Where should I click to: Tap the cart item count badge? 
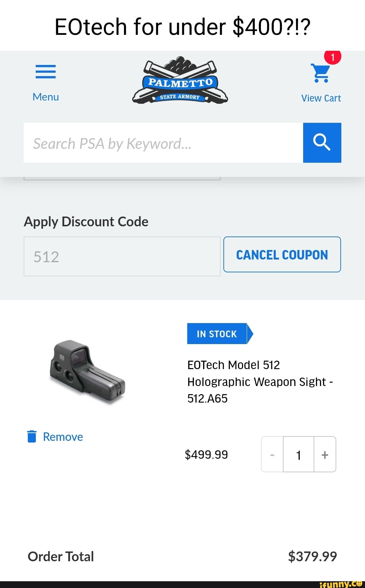tap(333, 58)
